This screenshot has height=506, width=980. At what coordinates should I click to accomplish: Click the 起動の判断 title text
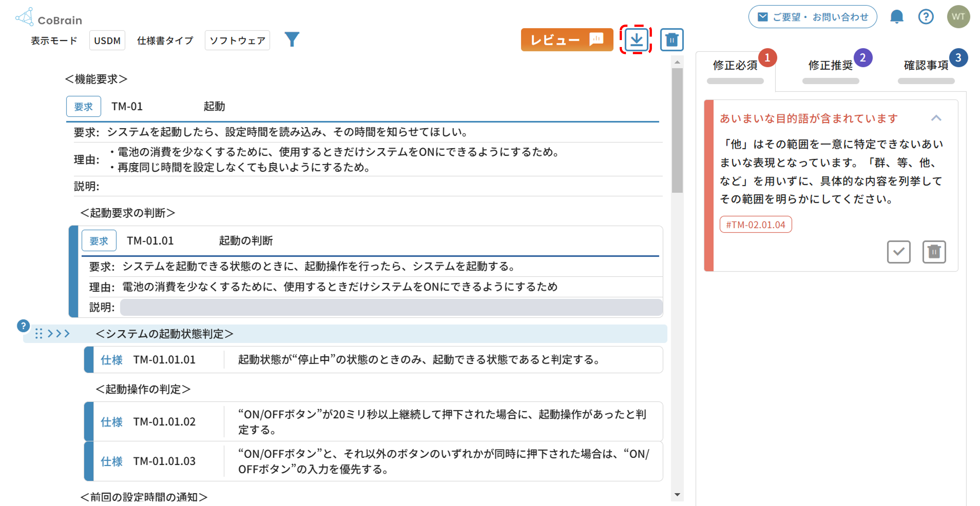point(246,241)
